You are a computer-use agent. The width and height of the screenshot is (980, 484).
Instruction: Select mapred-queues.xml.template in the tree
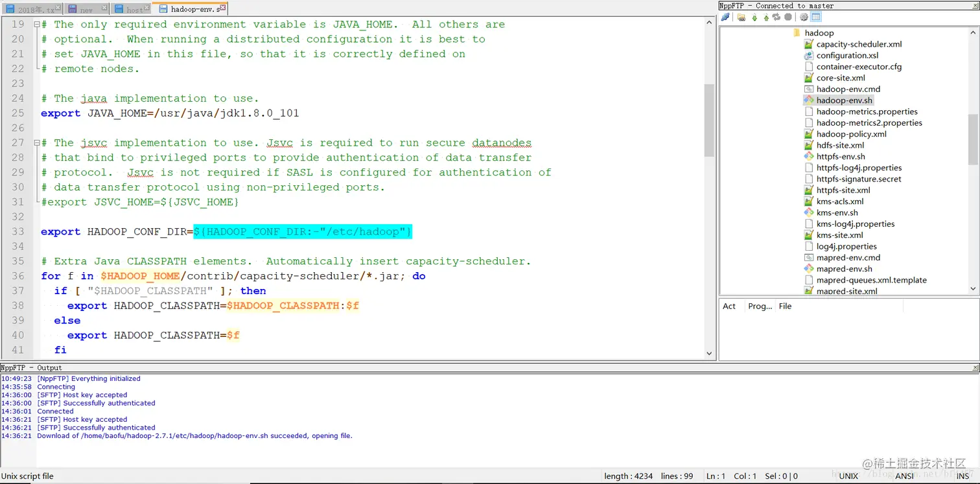point(872,280)
